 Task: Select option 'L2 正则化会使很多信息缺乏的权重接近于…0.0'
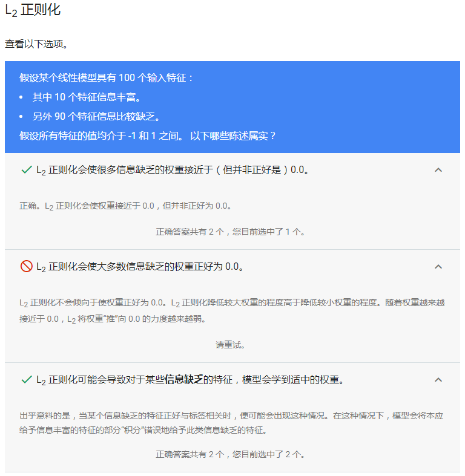click(x=173, y=170)
